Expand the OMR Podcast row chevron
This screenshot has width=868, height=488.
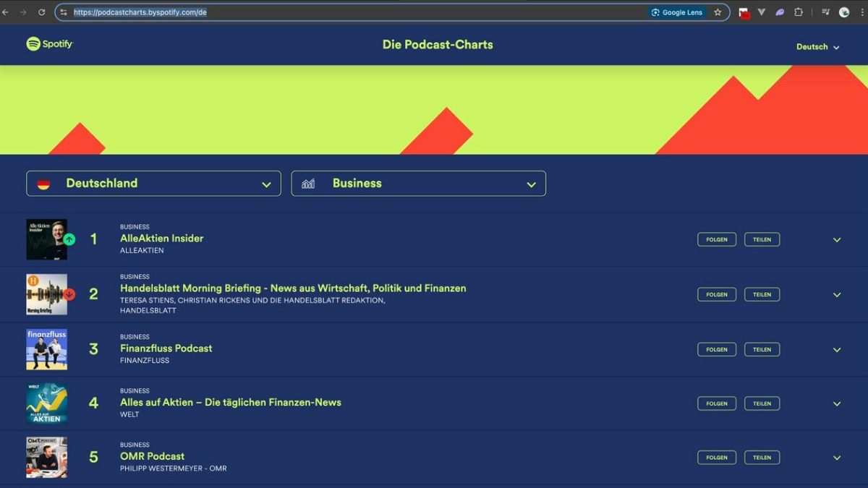(x=837, y=458)
